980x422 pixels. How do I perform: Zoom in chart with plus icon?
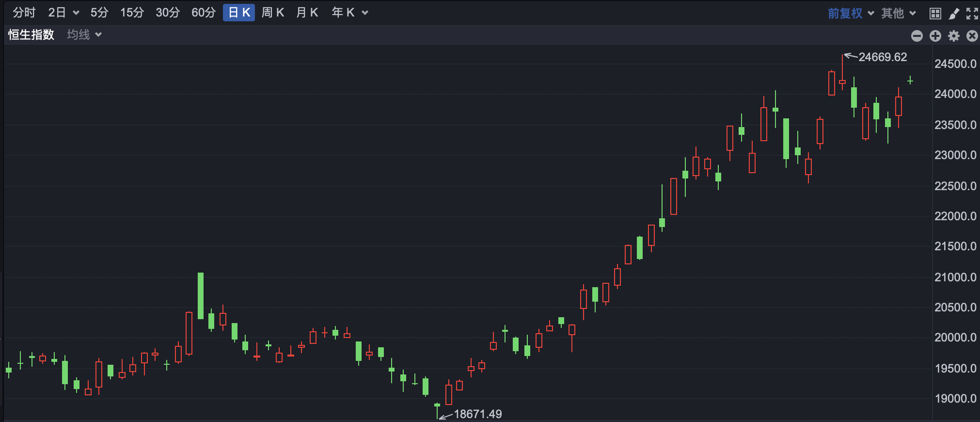point(935,36)
